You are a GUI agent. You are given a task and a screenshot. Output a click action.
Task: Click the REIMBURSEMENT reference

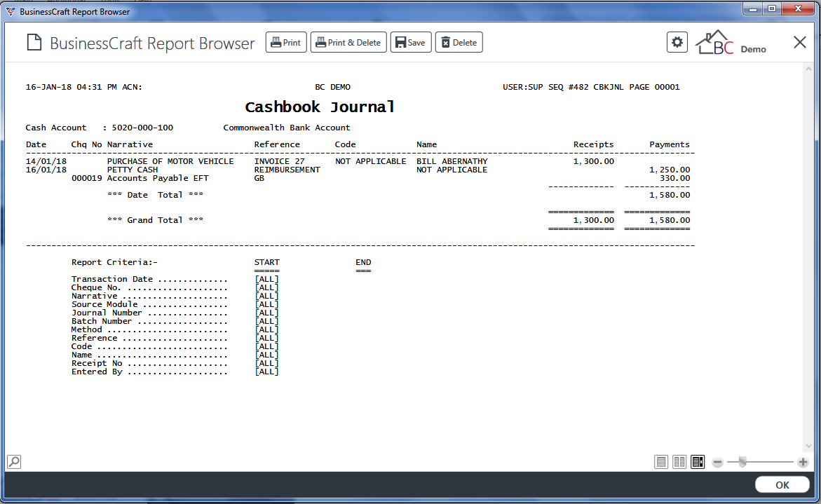pos(287,170)
